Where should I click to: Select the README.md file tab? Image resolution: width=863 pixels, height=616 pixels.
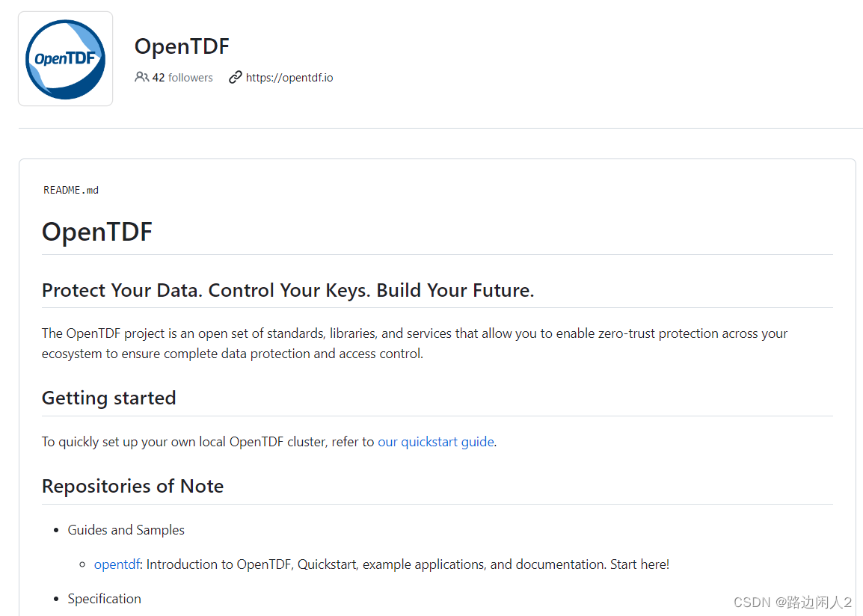[70, 190]
